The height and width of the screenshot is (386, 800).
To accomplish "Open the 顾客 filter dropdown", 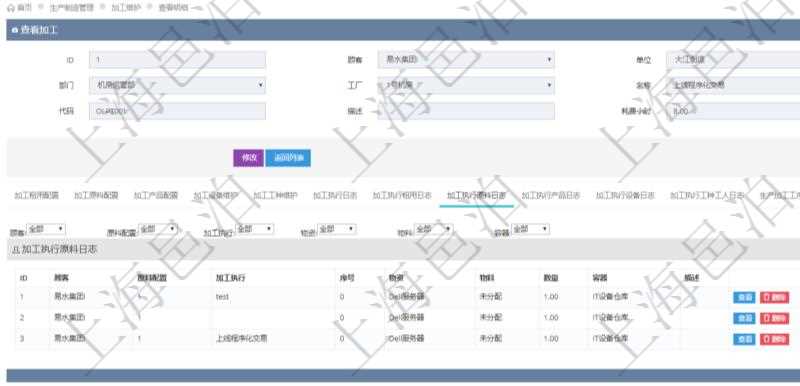I will click(x=45, y=229).
